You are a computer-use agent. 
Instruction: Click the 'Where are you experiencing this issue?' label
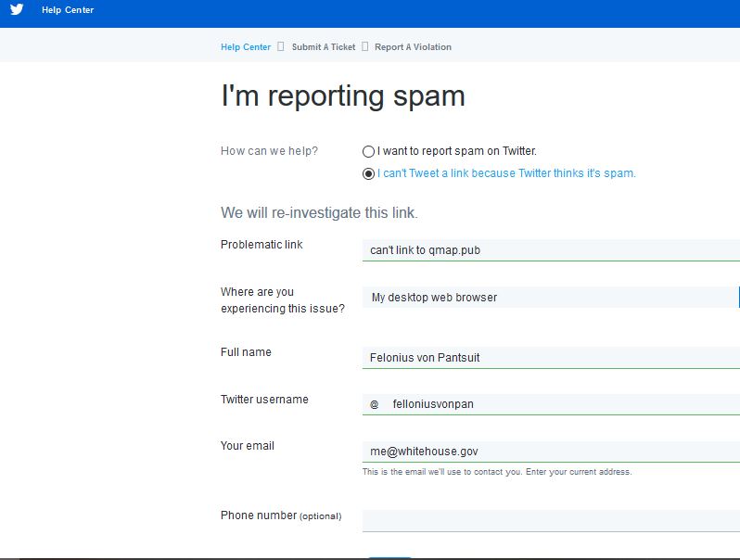click(x=283, y=300)
